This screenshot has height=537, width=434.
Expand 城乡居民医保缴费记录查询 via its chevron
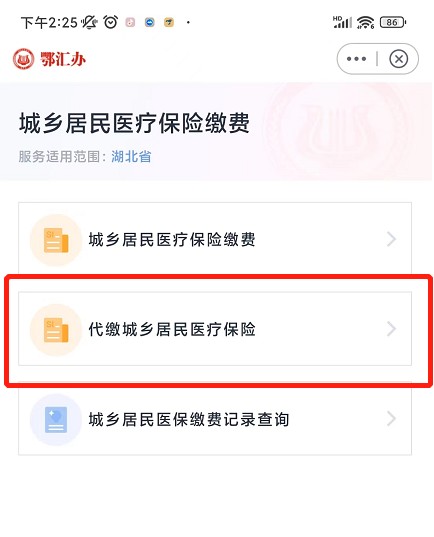pyautogui.click(x=391, y=419)
